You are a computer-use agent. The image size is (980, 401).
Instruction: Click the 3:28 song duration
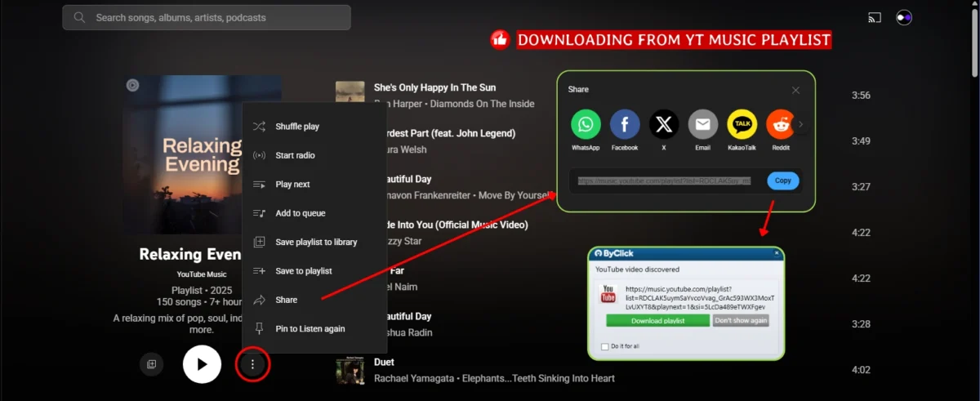click(861, 324)
